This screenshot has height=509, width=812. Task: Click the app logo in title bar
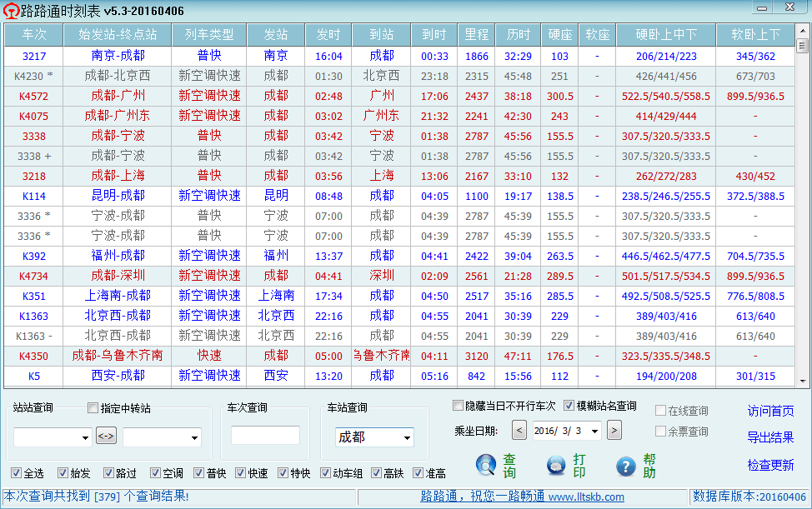point(12,11)
